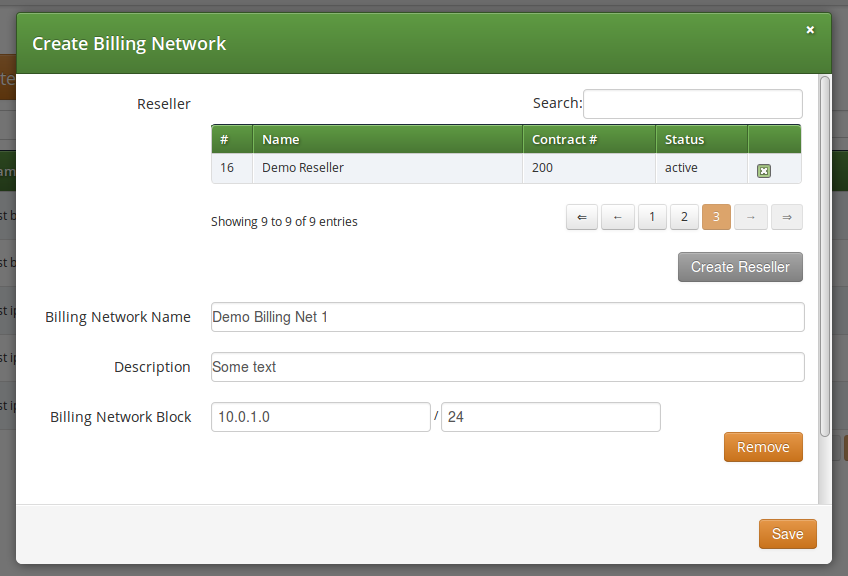Go to next page with right arrow
This screenshot has height=576, width=848.
tap(750, 217)
